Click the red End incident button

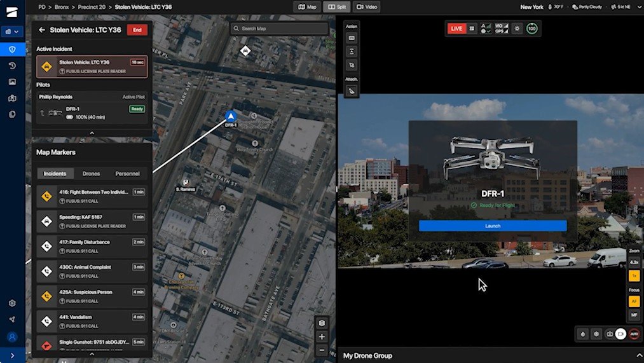137,30
